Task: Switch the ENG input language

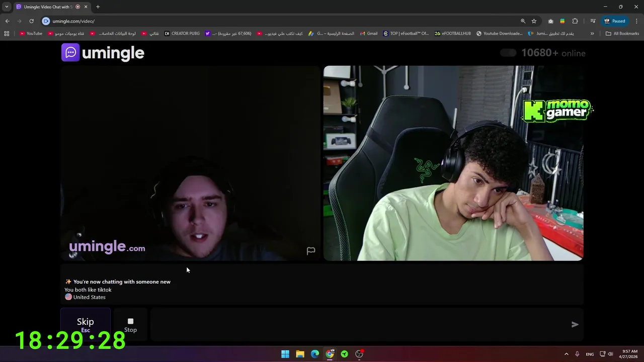Action: (x=590, y=354)
